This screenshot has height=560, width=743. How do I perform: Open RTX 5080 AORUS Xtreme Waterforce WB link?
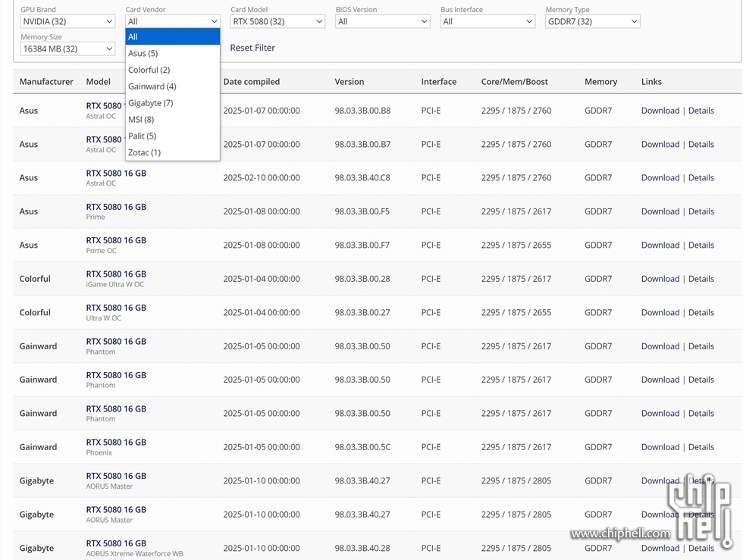(x=116, y=543)
